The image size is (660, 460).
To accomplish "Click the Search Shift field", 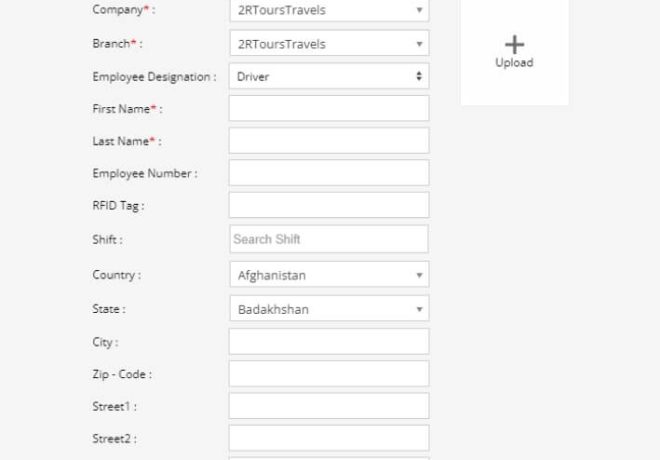I will [x=328, y=239].
